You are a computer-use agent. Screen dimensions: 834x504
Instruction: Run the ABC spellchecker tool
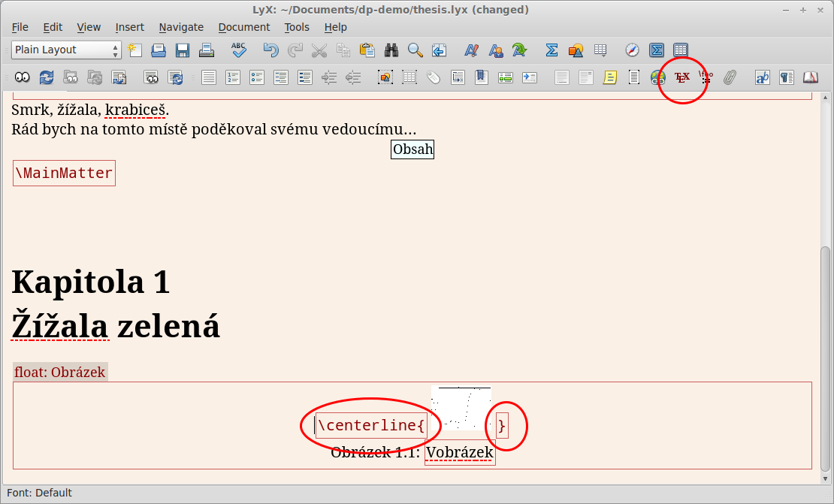[239, 50]
